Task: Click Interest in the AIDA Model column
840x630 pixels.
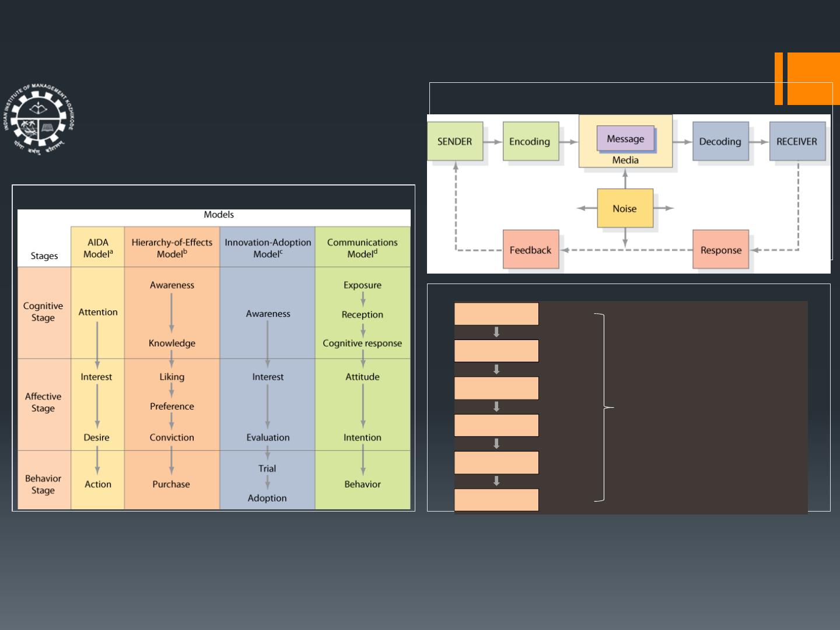Action: point(96,377)
